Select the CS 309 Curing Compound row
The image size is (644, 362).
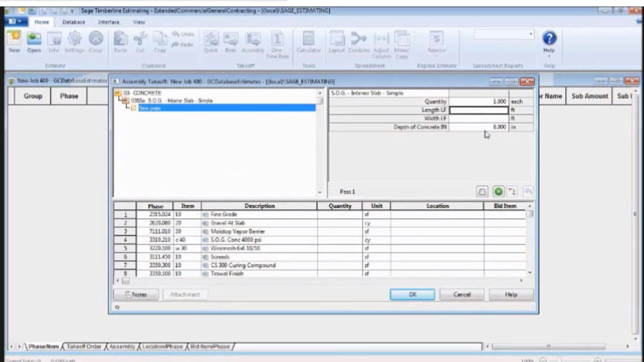(320, 265)
